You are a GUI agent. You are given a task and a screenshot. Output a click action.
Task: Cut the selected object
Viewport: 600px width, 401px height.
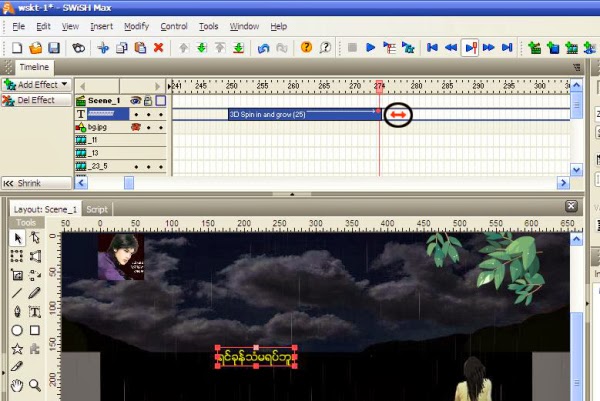click(x=103, y=48)
